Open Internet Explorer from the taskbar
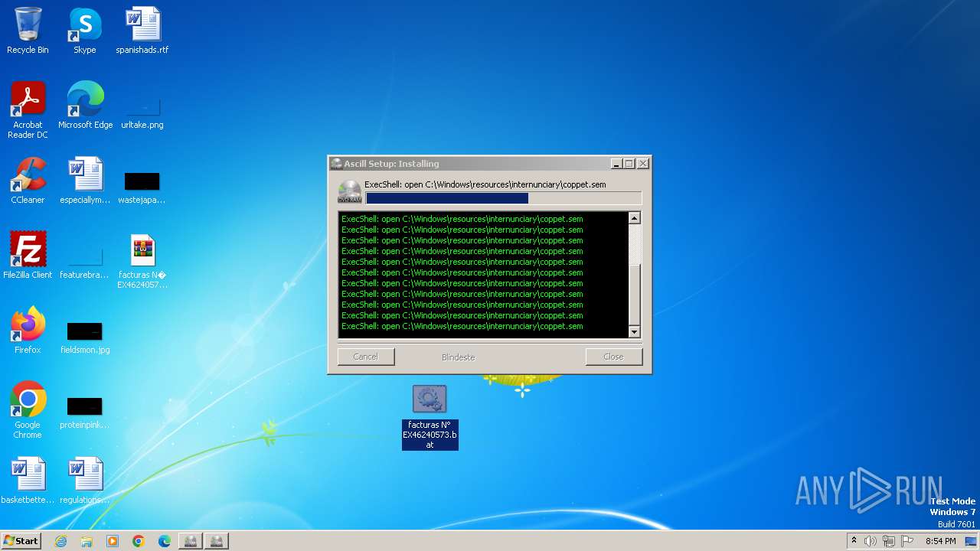Viewport: 980px width, 551px height. [60, 541]
